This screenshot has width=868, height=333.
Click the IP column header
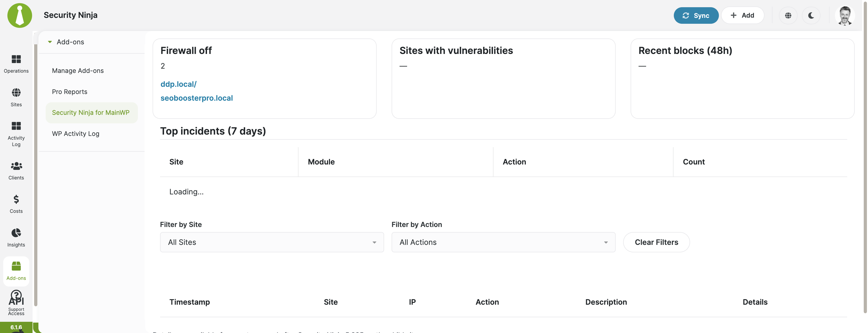412,302
